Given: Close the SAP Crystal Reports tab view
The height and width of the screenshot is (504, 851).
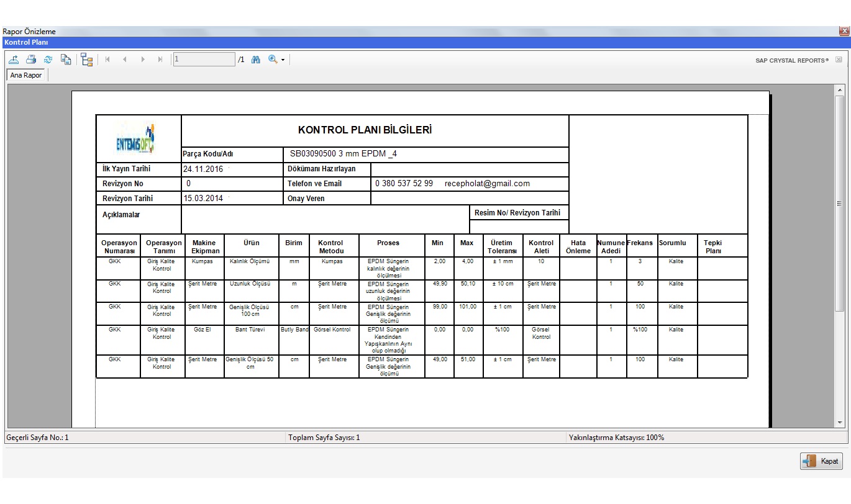Looking at the screenshot, I should point(839,60).
